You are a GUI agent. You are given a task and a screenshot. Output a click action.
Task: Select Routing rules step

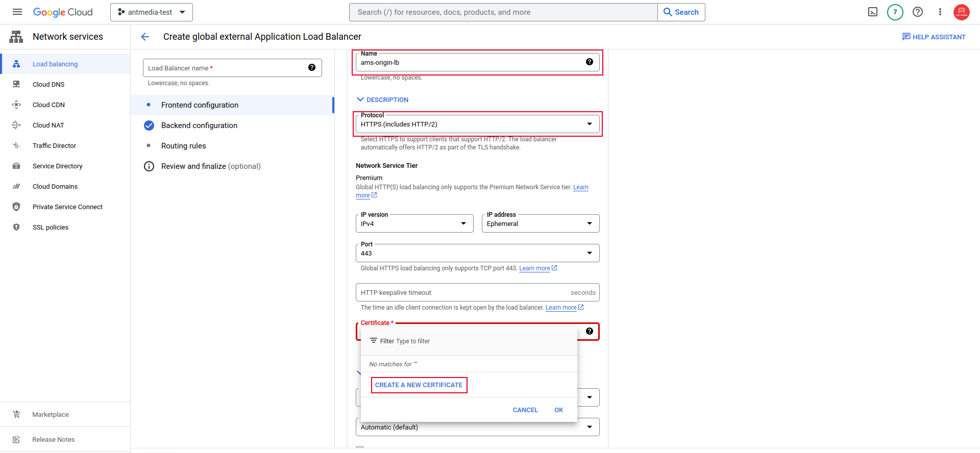183,146
